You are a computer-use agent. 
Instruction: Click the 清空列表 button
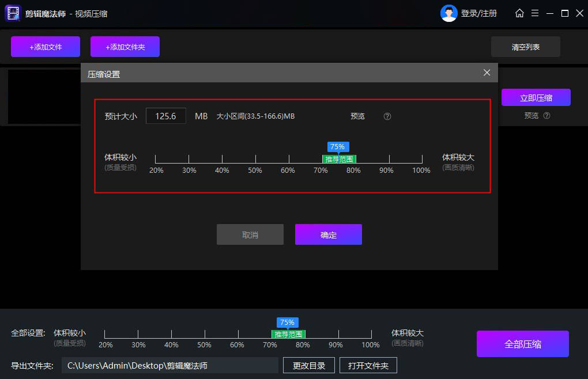525,47
